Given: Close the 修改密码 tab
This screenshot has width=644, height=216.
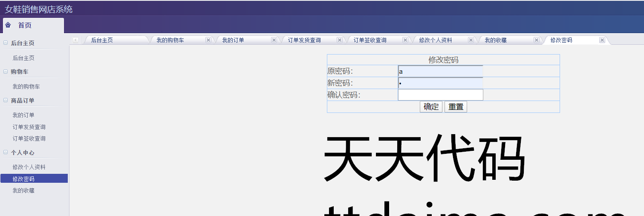Looking at the screenshot, I should tap(602, 40).
